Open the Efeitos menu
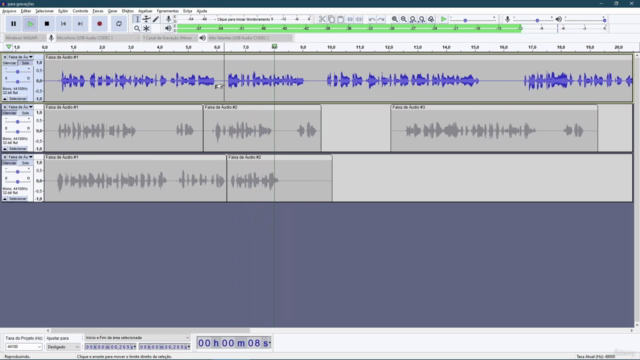Screen dimensions: 640x360 tap(128, 11)
